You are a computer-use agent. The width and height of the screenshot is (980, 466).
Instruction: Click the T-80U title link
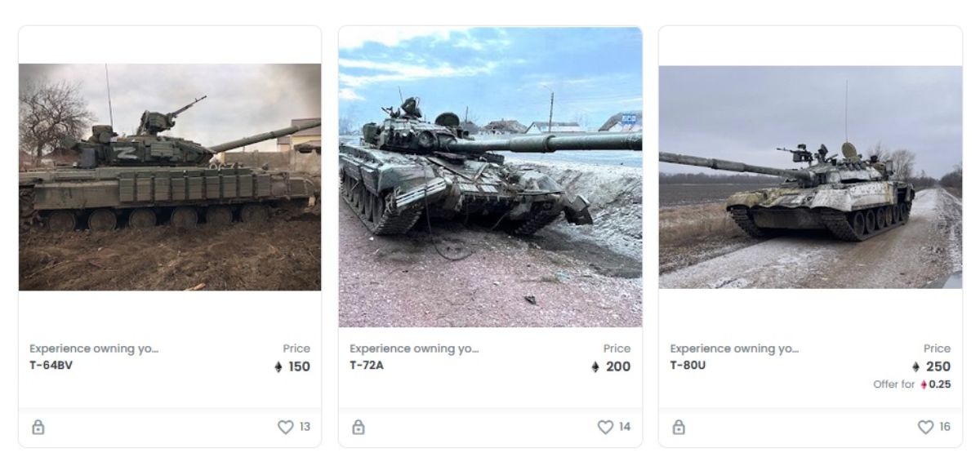point(688,366)
